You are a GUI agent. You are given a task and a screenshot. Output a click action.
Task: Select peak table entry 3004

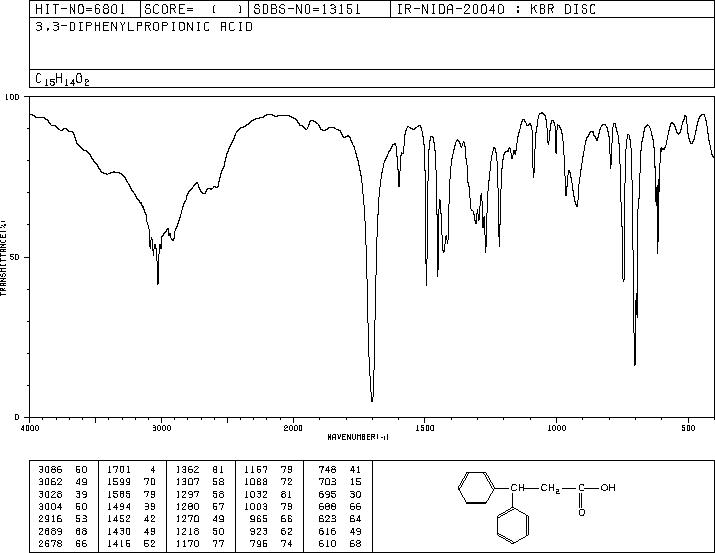click(63, 506)
